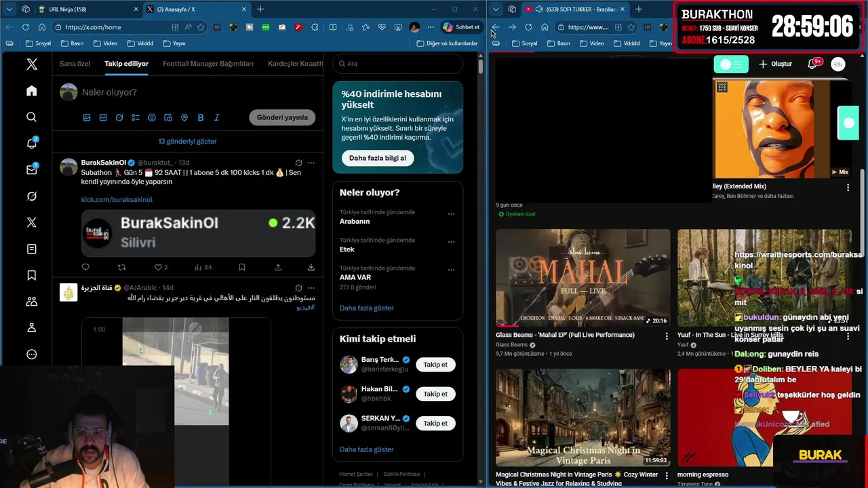
Task: Open left browser's three-dot settings menu
Action: (x=431, y=27)
